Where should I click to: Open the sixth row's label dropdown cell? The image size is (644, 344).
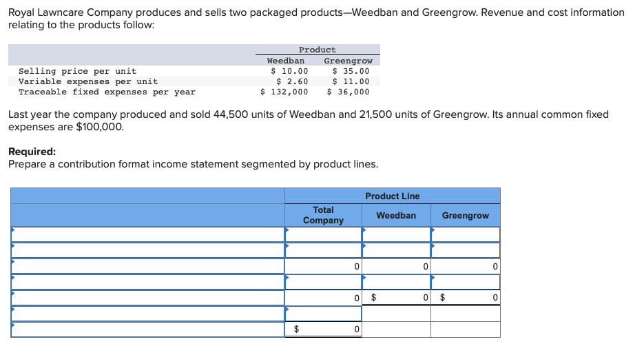pos(148,314)
